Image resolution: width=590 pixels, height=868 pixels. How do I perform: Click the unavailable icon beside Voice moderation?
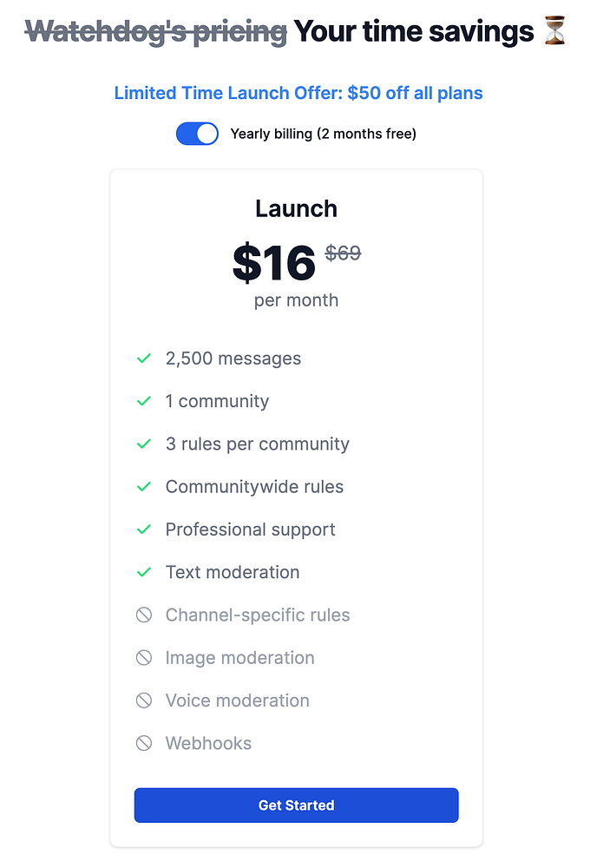tap(144, 700)
